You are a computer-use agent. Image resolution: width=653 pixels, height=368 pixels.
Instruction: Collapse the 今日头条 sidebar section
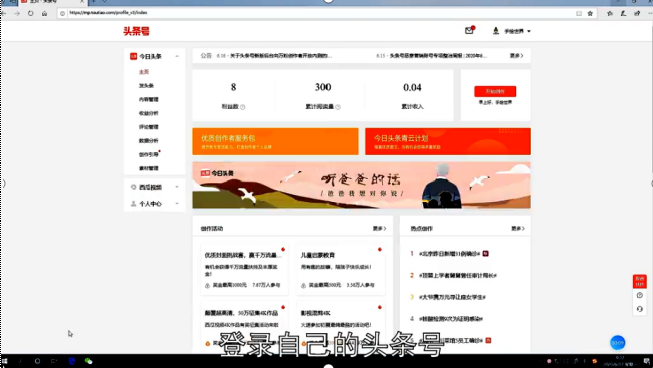177,56
